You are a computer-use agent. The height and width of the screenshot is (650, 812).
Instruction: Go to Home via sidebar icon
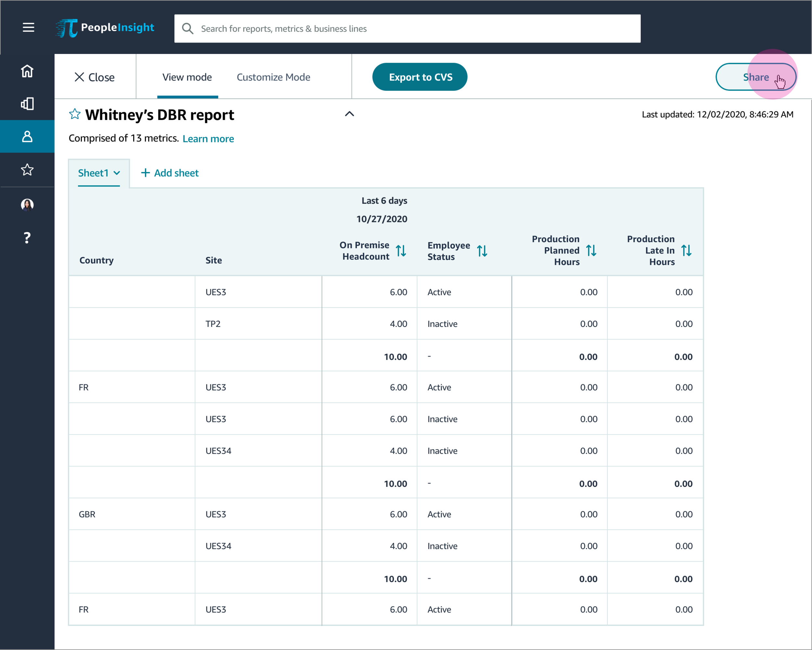tap(27, 71)
